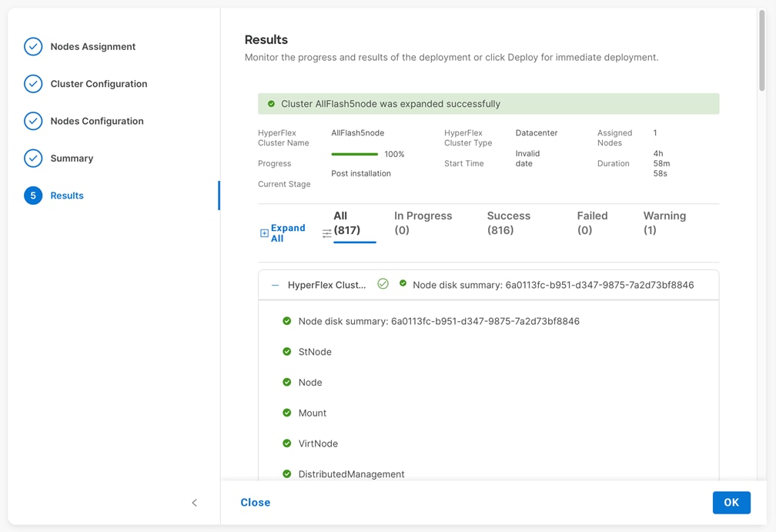Click the green check beside DistributedManagement
This screenshot has height=532, width=776.
tap(286, 473)
